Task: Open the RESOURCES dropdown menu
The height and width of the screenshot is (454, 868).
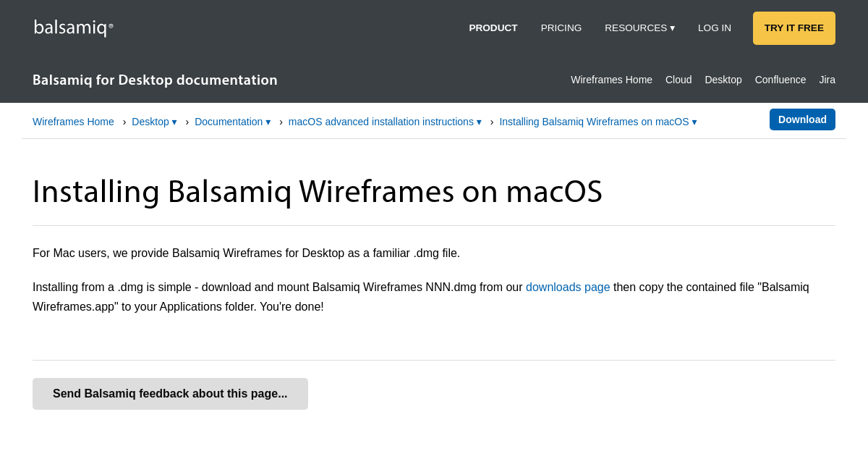Action: pos(639,28)
